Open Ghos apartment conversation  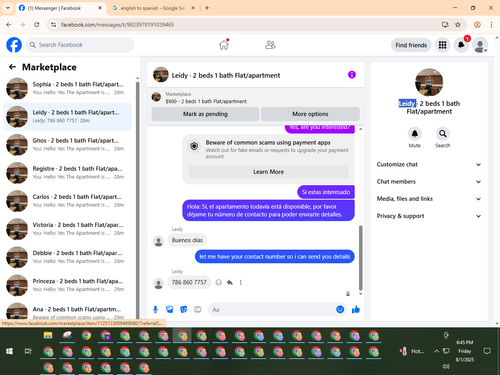click(67, 145)
